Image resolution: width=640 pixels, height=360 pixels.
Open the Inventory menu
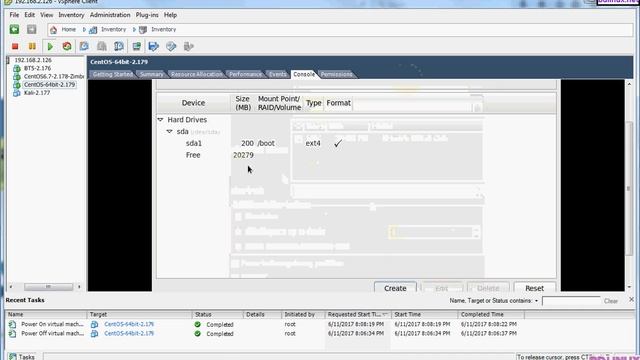[x=71, y=15]
